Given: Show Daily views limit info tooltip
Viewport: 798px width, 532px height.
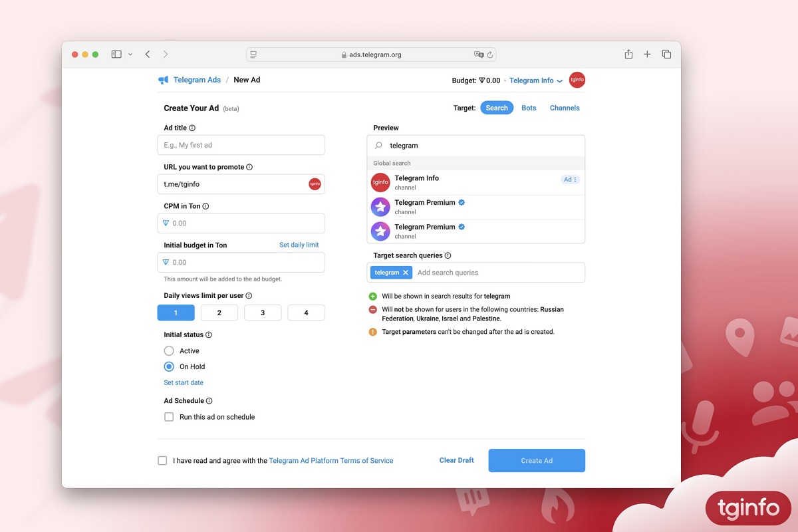Looking at the screenshot, I should [x=249, y=295].
